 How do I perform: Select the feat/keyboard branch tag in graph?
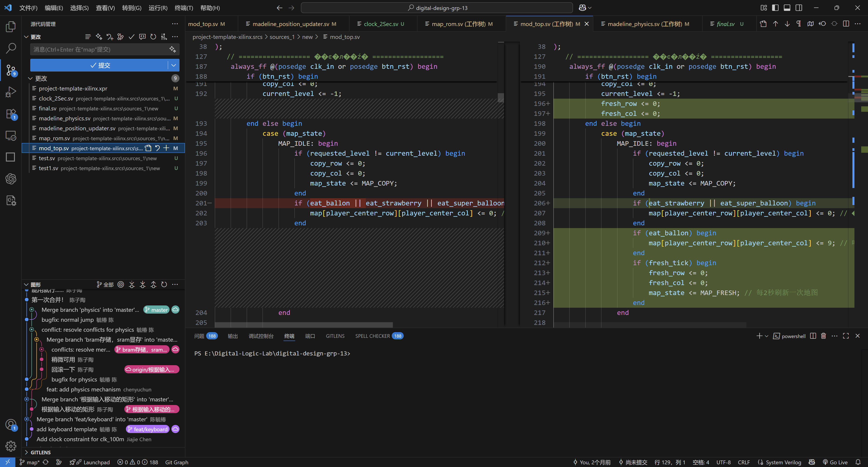(148, 429)
